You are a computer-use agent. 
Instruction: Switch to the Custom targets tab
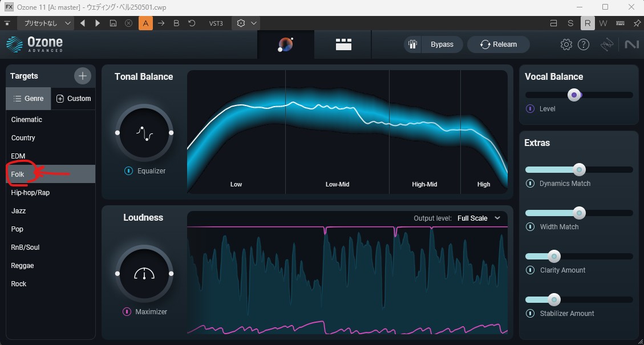74,99
